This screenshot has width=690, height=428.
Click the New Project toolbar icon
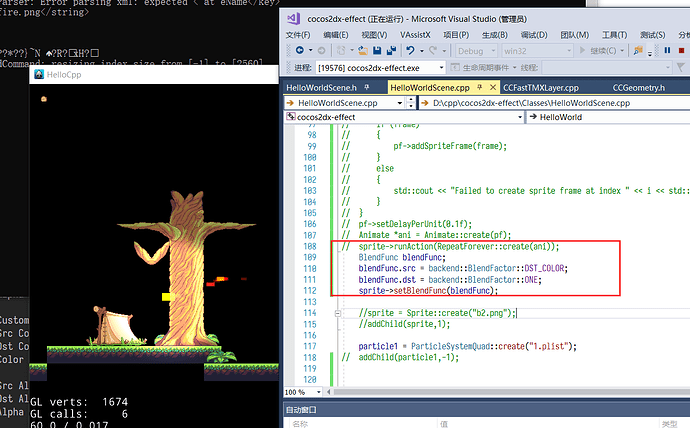click(x=341, y=51)
